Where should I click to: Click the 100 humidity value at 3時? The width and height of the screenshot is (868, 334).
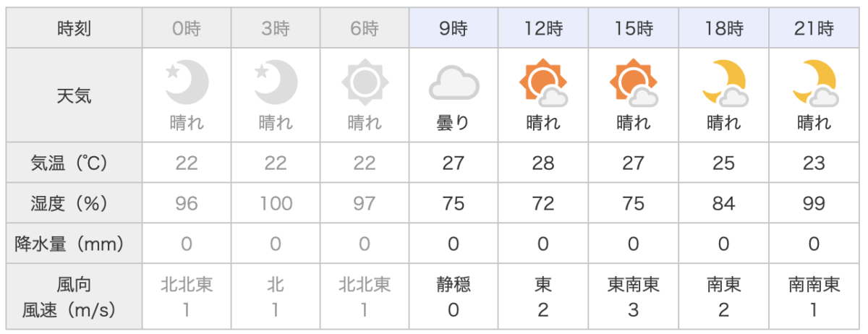pos(276,203)
